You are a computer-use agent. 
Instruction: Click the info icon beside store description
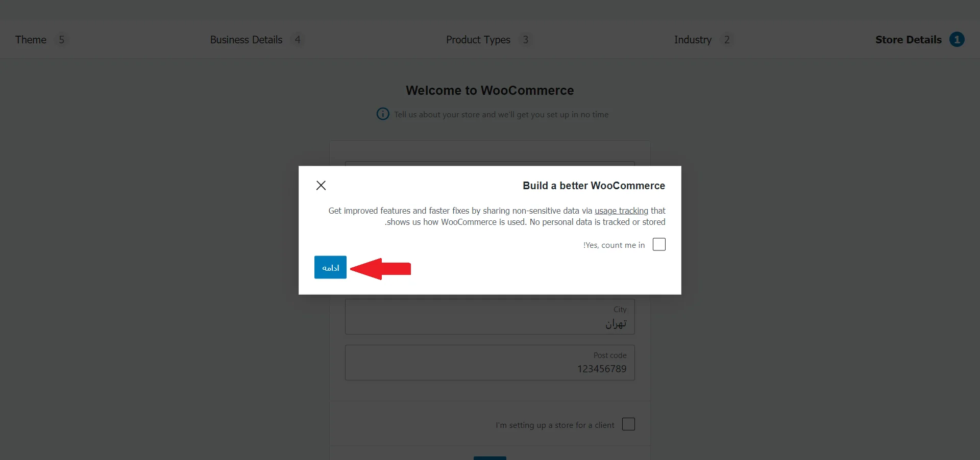click(383, 114)
